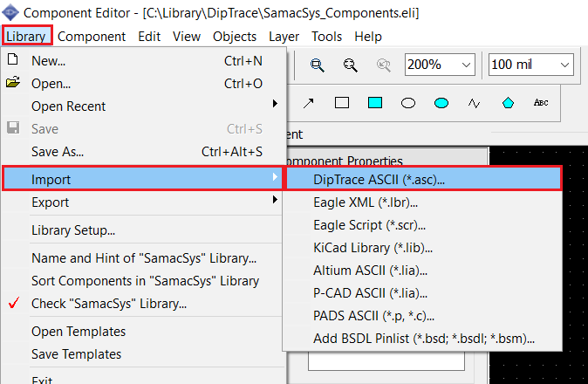
Task: Select Save Templates entry
Action: tap(142, 354)
